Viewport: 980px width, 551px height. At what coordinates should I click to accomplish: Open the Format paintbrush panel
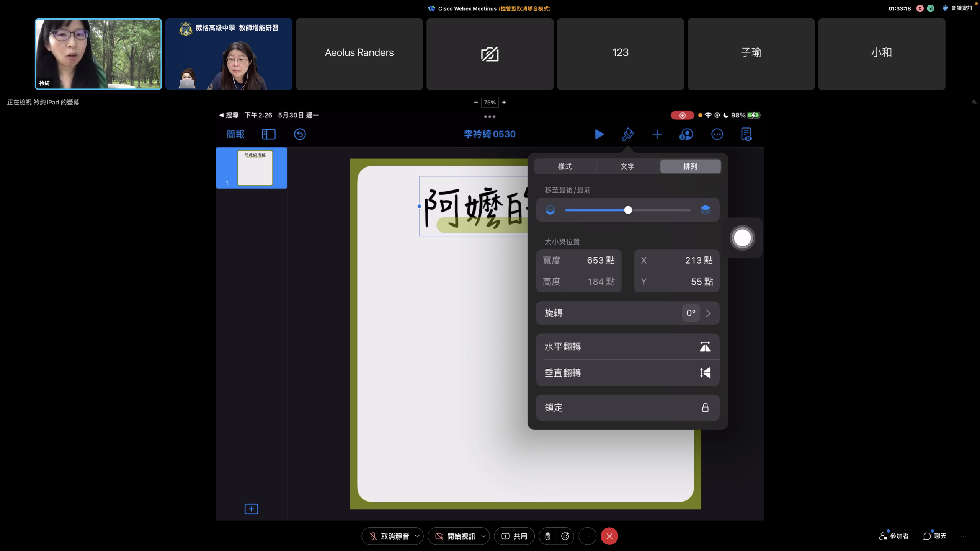coord(627,134)
